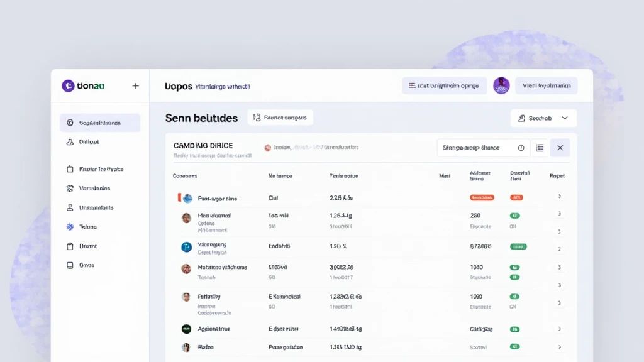
Task: Click the green badge in Patlasity row
Action: [x=514, y=297]
